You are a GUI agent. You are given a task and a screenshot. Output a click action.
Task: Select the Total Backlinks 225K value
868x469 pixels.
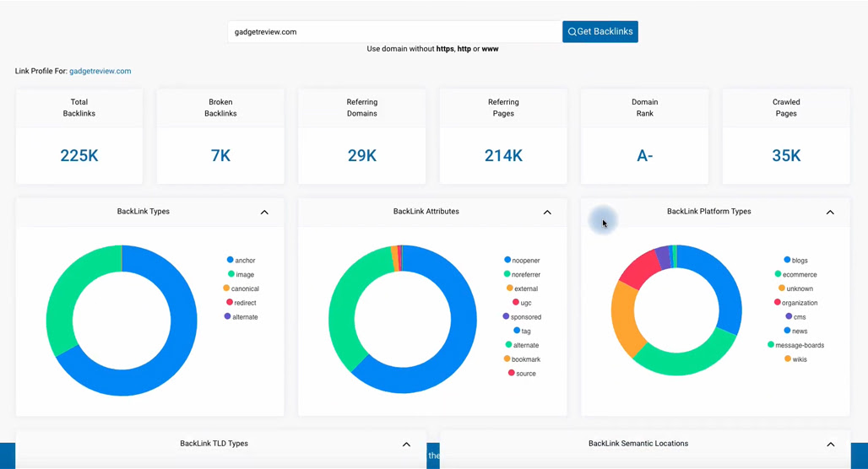click(x=79, y=156)
